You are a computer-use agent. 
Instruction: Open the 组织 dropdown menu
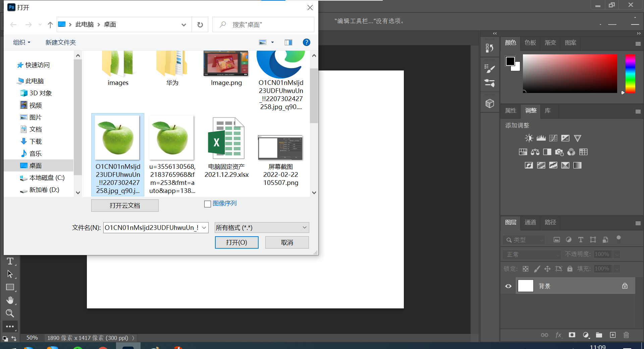21,42
